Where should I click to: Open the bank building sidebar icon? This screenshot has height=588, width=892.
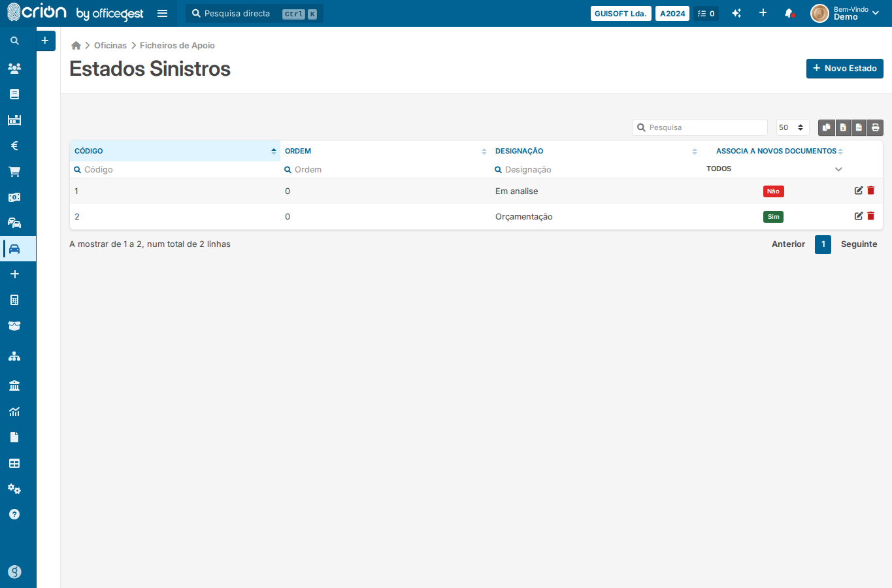(14, 385)
